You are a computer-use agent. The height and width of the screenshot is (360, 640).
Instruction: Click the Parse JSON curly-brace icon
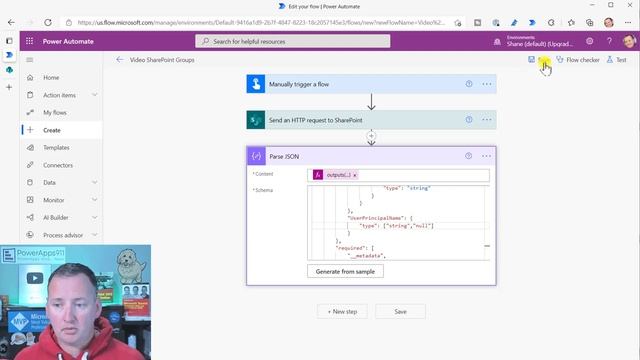[x=256, y=156]
